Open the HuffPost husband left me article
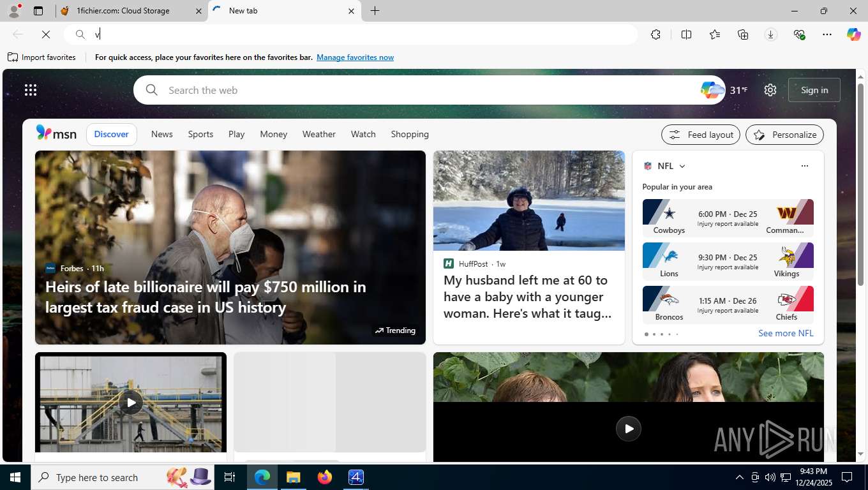868x490 pixels. [x=528, y=297]
